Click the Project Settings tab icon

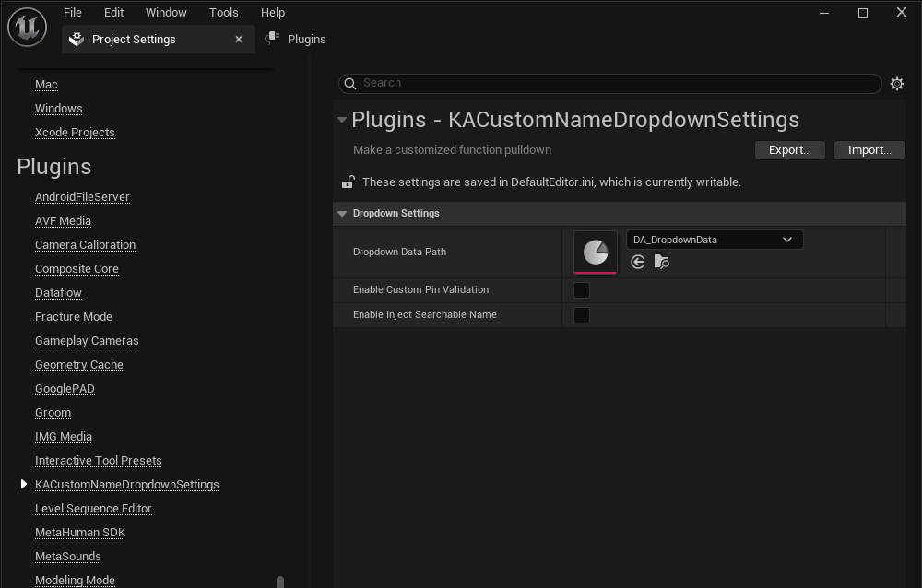pos(77,40)
